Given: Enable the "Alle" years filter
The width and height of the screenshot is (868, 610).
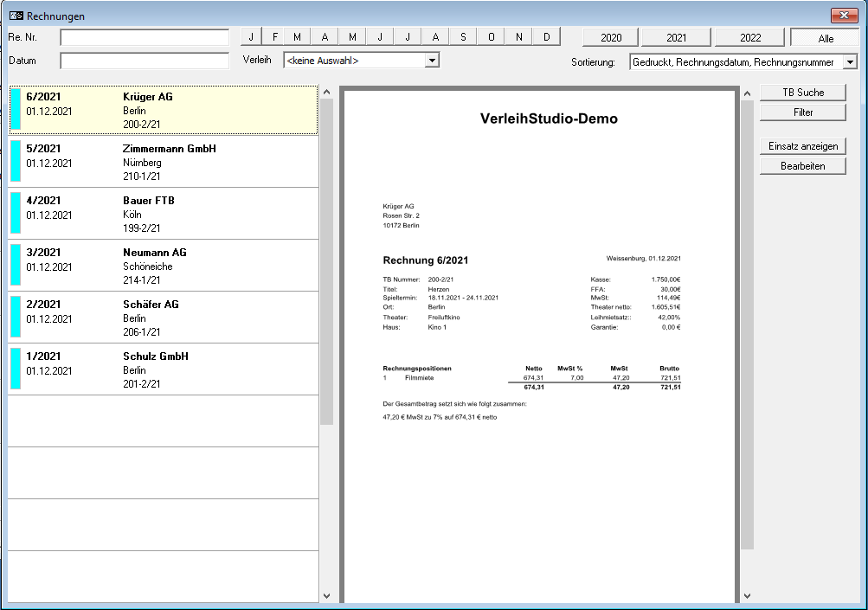Looking at the screenshot, I should (825, 38).
